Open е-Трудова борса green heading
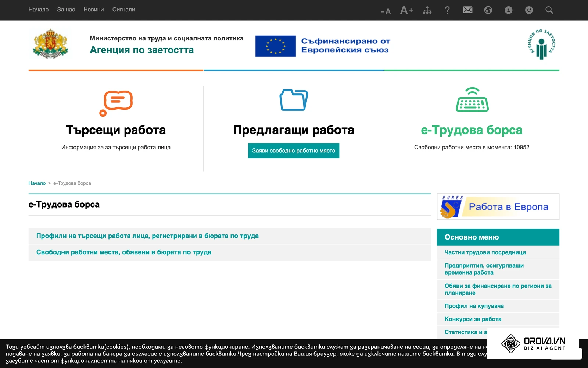Screen dimensions: 588x368 472,130
